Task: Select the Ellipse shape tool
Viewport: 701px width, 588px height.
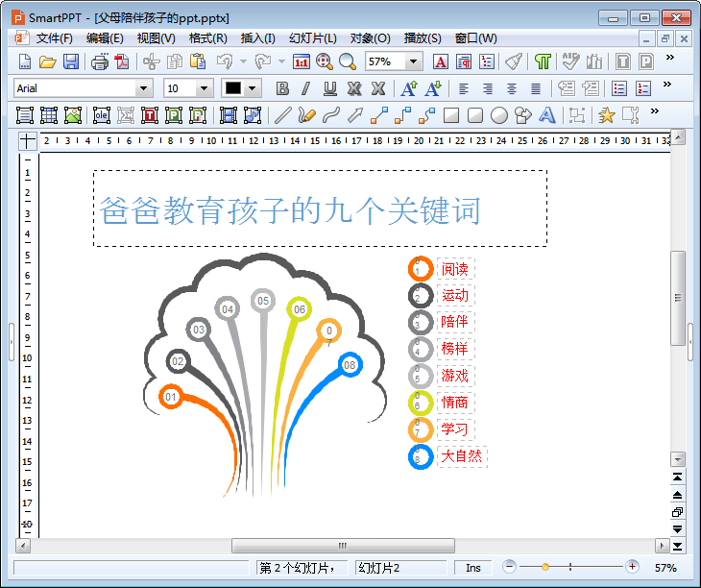Action: point(499,115)
